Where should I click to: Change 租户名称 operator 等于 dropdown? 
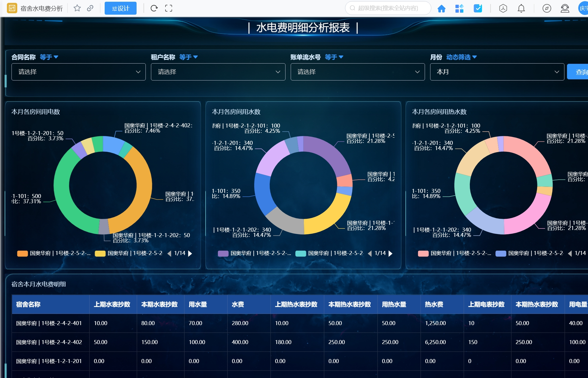point(189,57)
